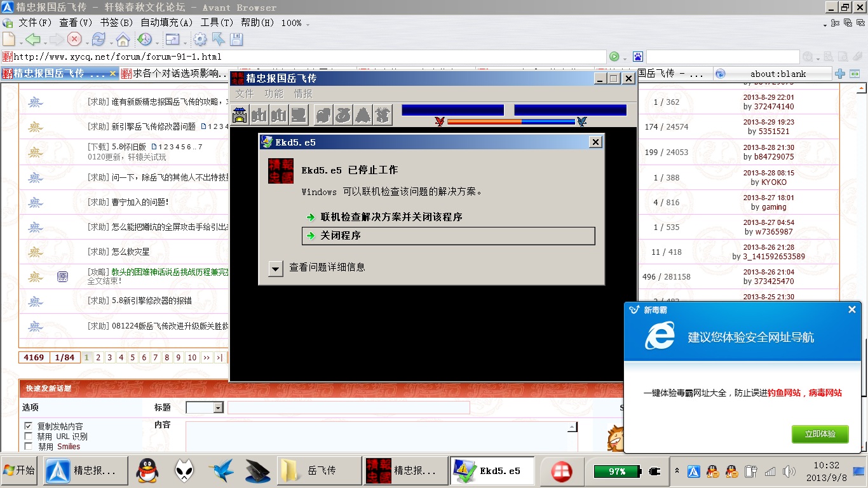868x488 pixels.
Task: Open the 查看(V) menu
Action: coord(76,23)
